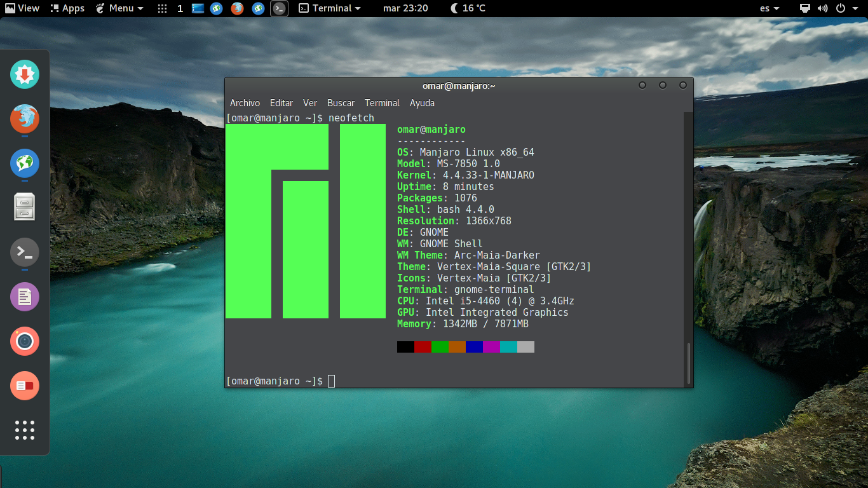Launch the text editor dock icon

click(x=25, y=297)
